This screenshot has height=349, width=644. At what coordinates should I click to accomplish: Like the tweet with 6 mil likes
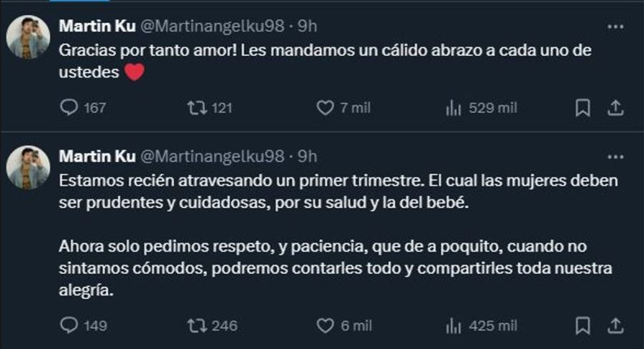pos(326,325)
